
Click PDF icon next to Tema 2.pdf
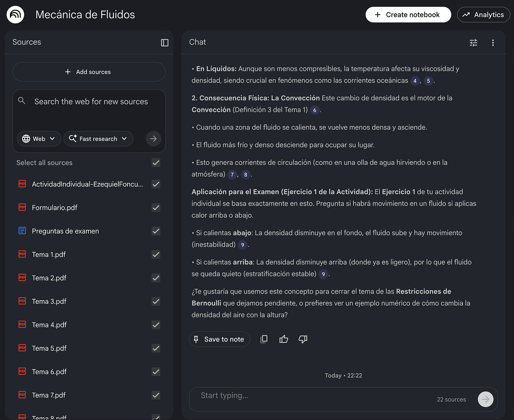(x=22, y=277)
